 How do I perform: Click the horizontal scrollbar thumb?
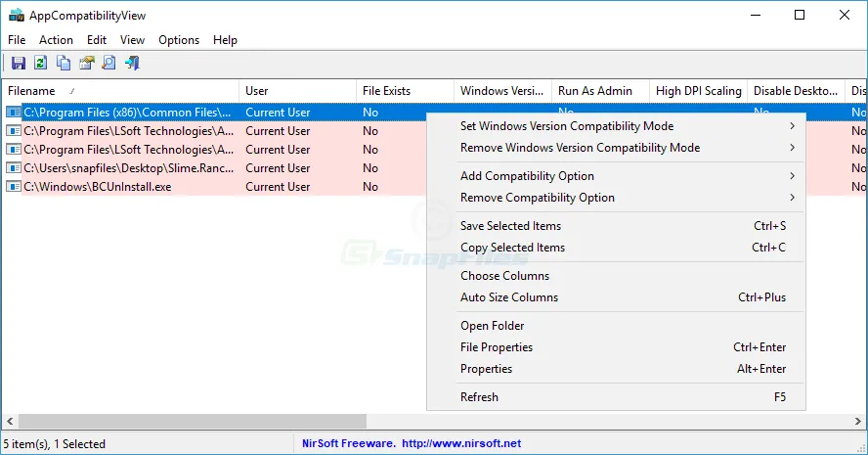pos(193,421)
